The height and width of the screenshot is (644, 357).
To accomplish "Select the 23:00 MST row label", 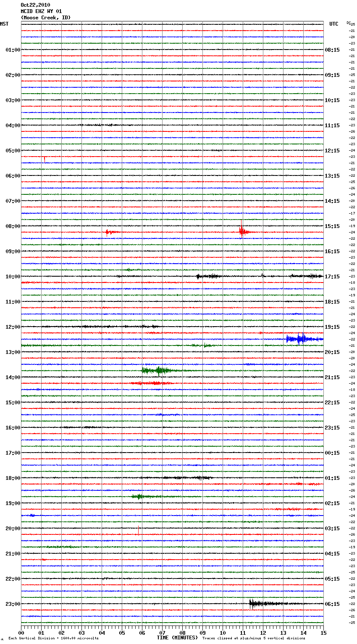I will (13, 604).
